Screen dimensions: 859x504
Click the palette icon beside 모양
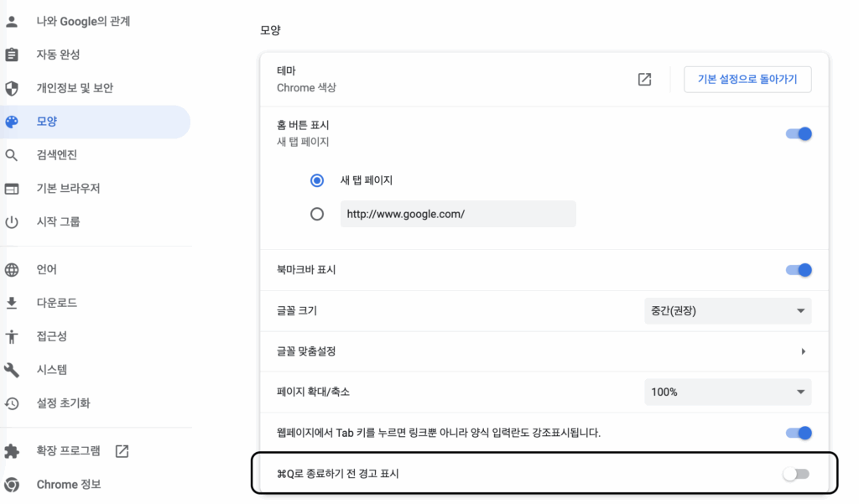12,122
